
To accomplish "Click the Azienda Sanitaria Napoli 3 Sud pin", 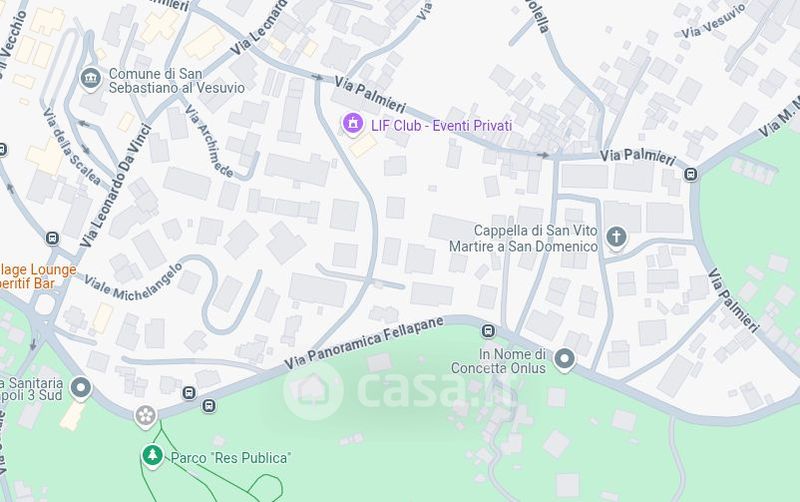I will (x=81, y=389).
